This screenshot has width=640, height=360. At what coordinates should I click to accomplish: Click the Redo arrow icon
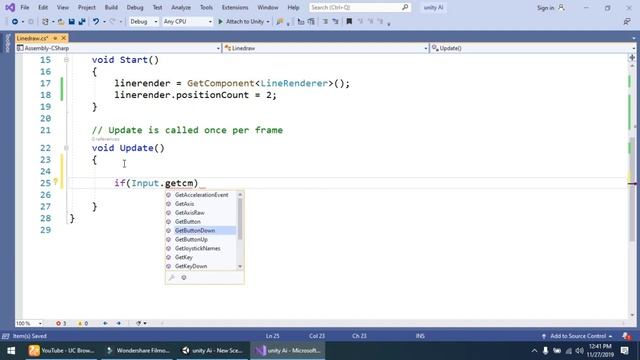click(113, 22)
